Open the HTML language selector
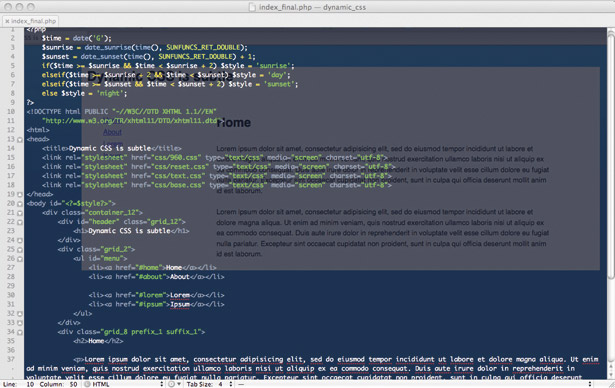 (123, 384)
